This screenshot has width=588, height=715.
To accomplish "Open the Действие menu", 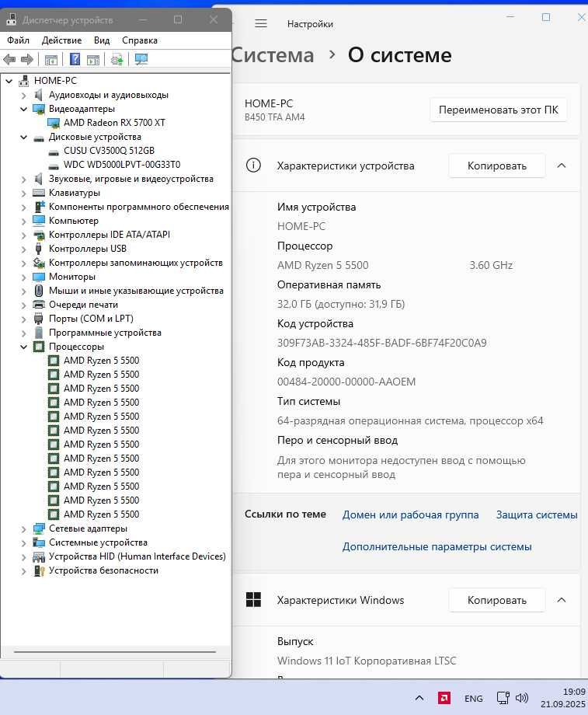I will [x=61, y=40].
